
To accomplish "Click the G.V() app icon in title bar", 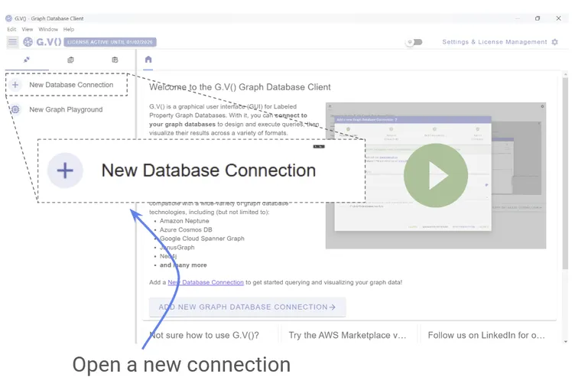I will coord(8,18).
